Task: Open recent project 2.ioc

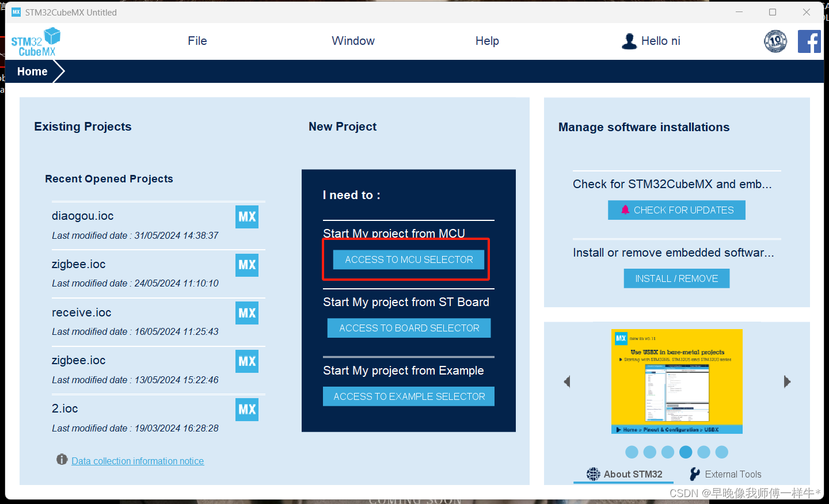Action: coord(65,408)
